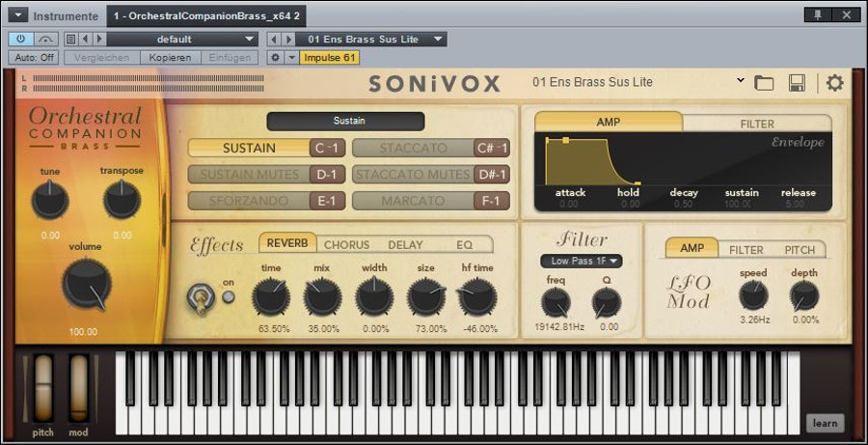Click the envelope decay end handle
Screen dimensions: 868x445
point(637,183)
